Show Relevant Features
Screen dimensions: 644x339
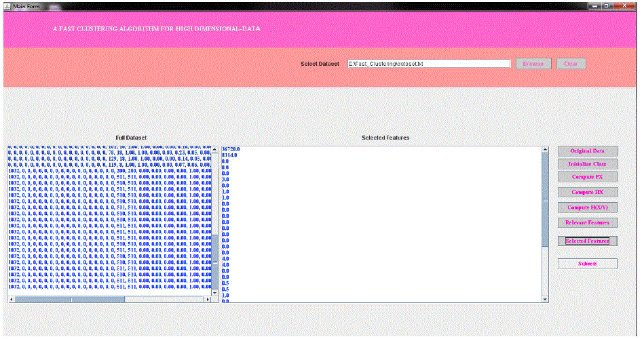587,222
